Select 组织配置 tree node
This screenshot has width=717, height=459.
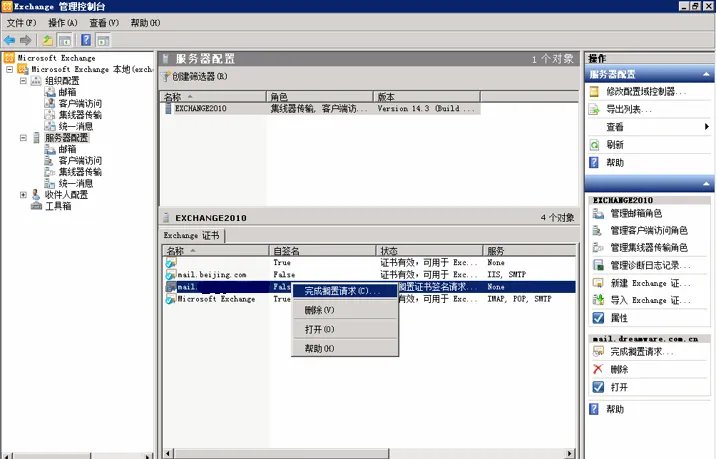pos(62,81)
